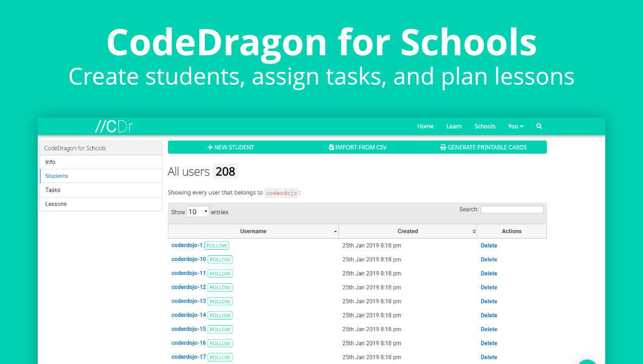Click inside the Search input field
643x364 pixels.
pos(512,209)
